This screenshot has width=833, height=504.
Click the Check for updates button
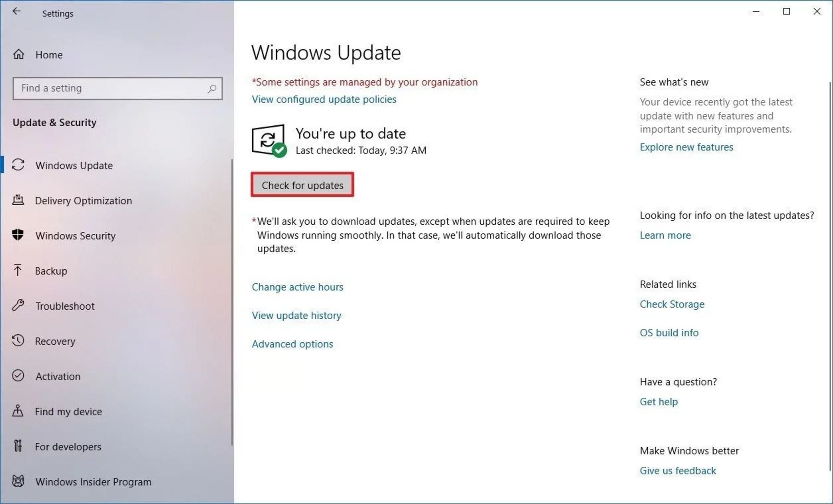302,185
